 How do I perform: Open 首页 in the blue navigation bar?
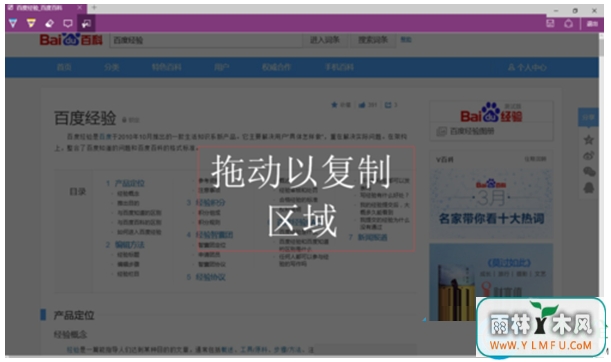[64, 67]
